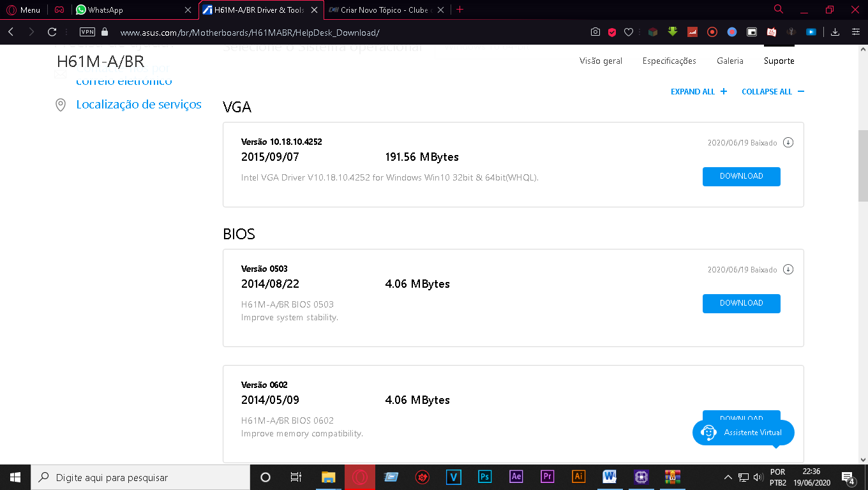
Task: Open a new tab with plus icon
Action: tap(460, 10)
